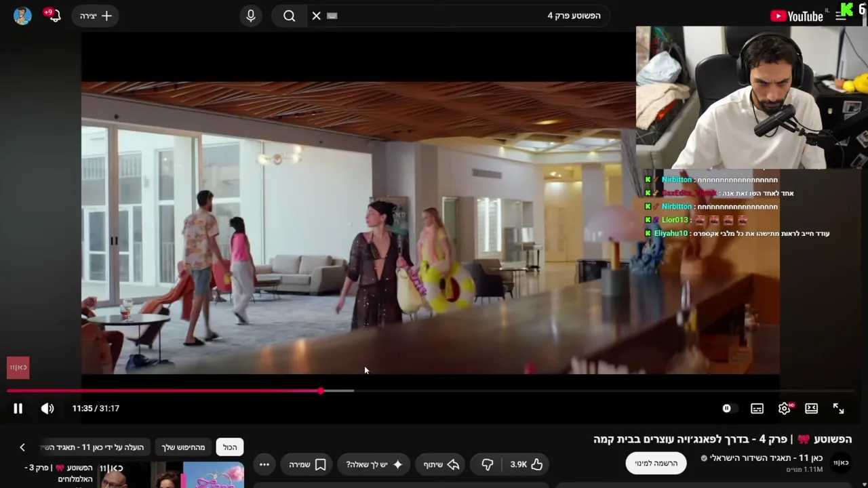
Task: Open the יש לך שאלה? ask button
Action: [x=375, y=464]
